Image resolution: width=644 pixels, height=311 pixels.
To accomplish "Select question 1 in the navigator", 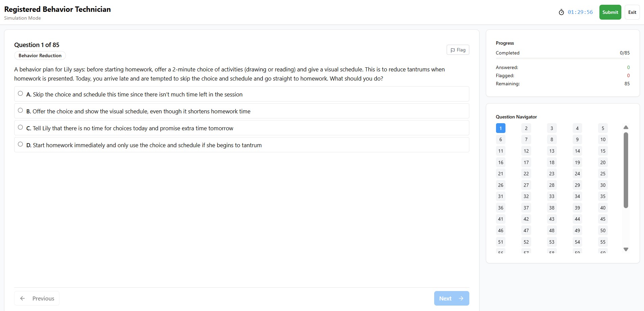I will point(501,128).
